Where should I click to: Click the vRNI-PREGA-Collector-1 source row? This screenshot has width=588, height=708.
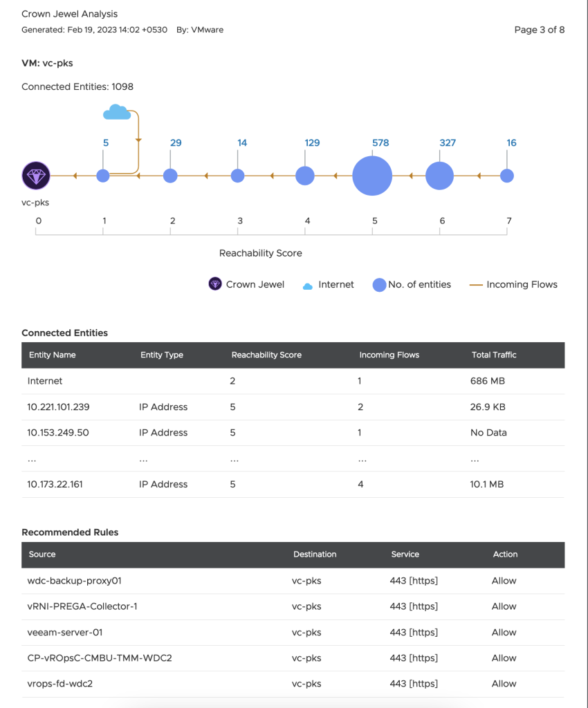point(293,606)
